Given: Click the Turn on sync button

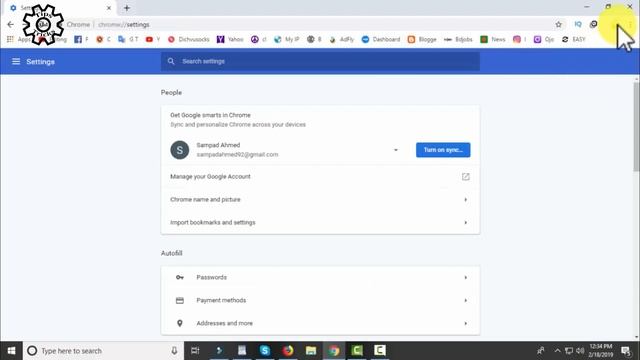Looking at the screenshot, I should click(x=443, y=150).
